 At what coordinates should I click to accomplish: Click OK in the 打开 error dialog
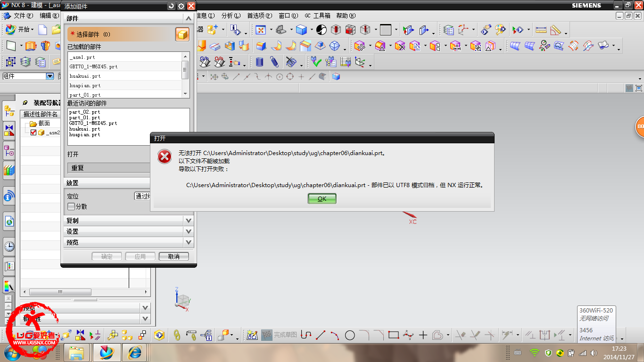[x=322, y=199]
